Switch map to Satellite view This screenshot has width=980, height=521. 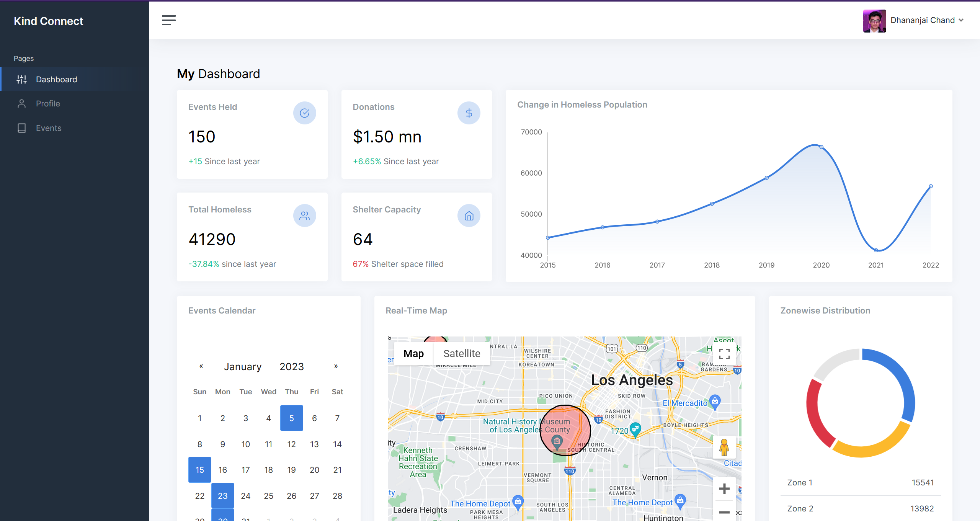pos(462,353)
